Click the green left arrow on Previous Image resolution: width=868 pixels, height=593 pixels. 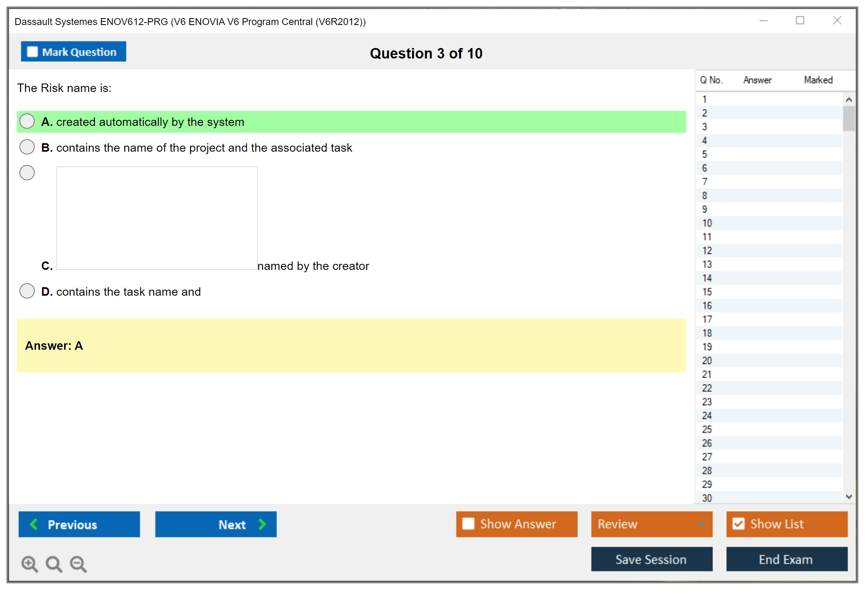(x=34, y=524)
